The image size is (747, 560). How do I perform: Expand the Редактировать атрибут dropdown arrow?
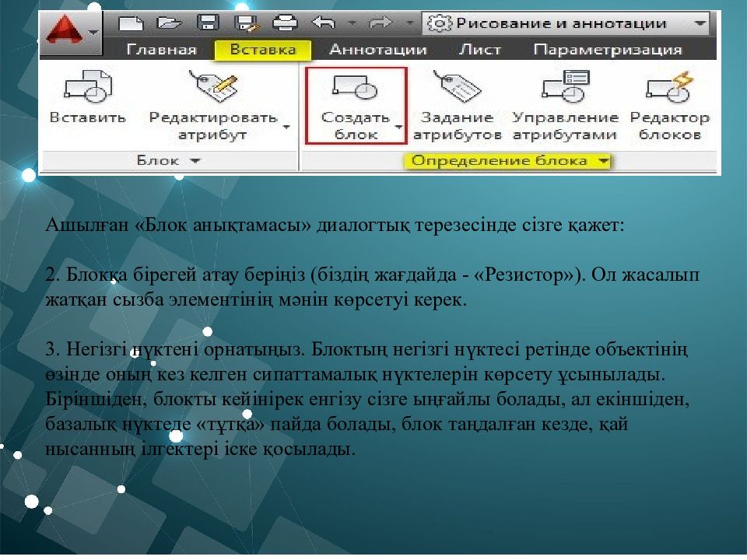[x=286, y=127]
